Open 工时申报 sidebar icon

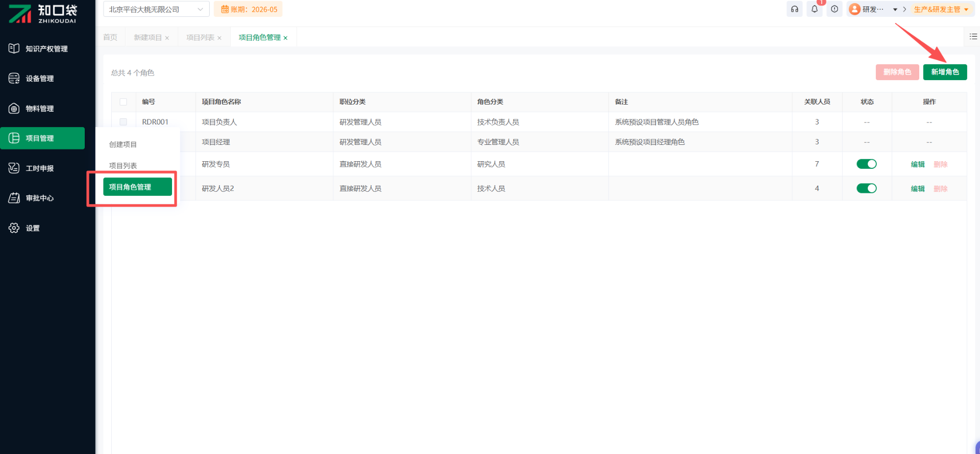14,168
